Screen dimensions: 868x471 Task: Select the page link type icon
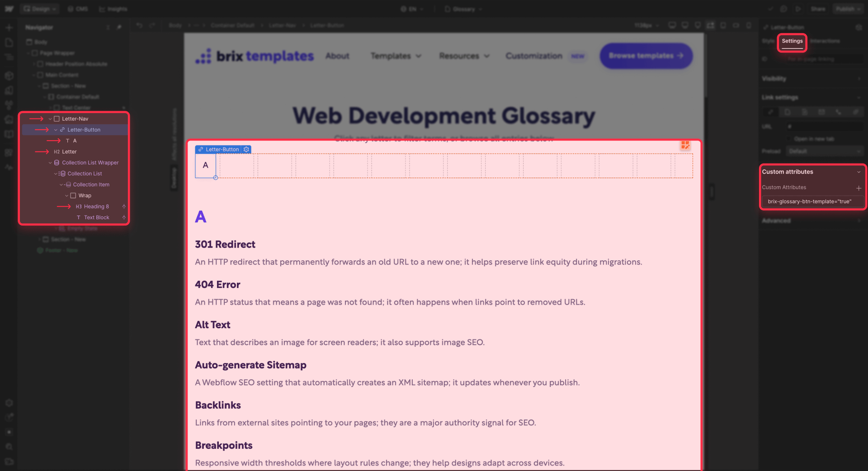[x=788, y=112]
